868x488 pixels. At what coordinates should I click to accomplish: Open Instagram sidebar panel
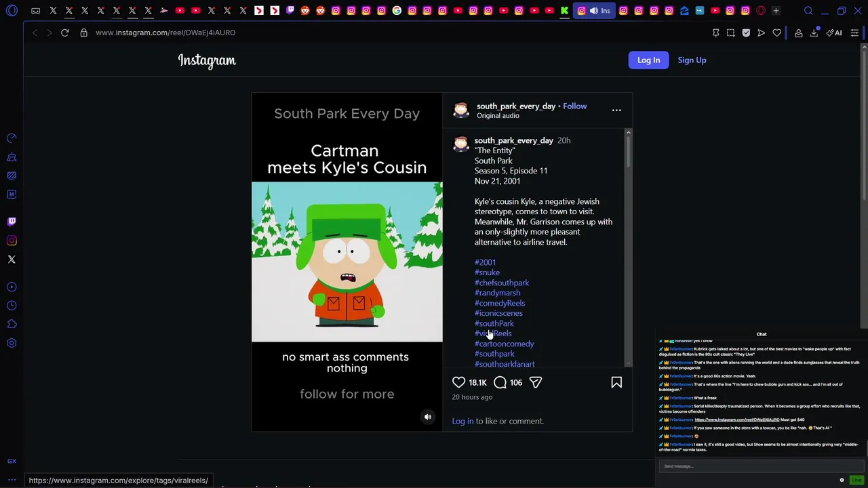12,241
